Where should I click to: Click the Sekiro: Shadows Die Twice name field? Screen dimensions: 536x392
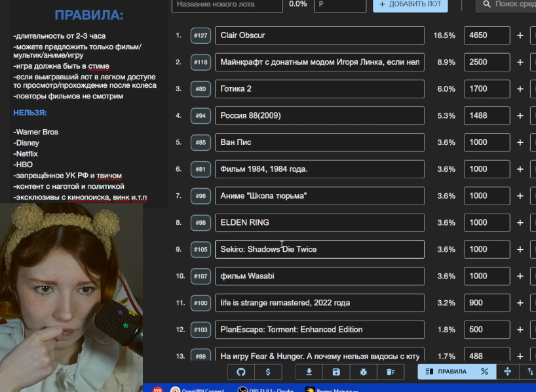pos(320,249)
